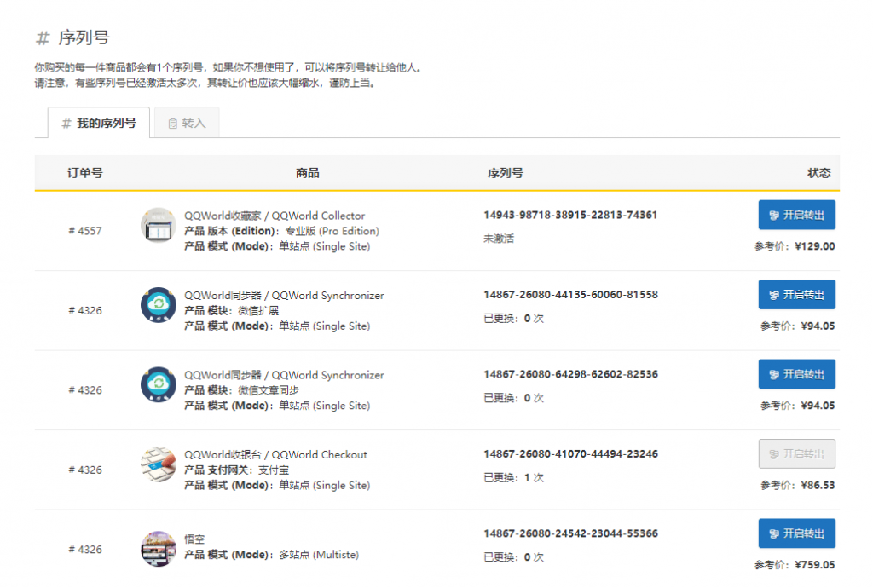Open the 转入 tab
The width and height of the screenshot is (873, 588).
pos(187,123)
